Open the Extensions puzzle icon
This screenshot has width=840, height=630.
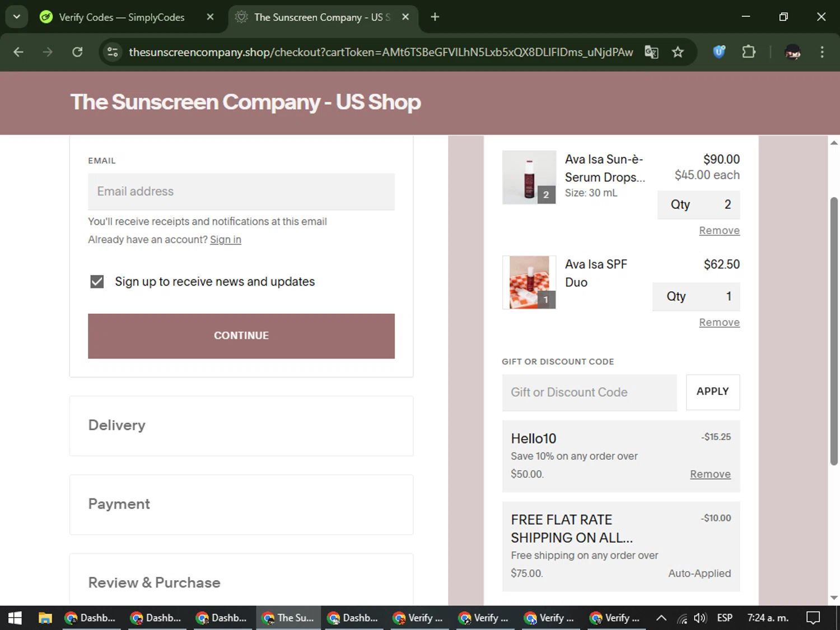[x=749, y=52]
